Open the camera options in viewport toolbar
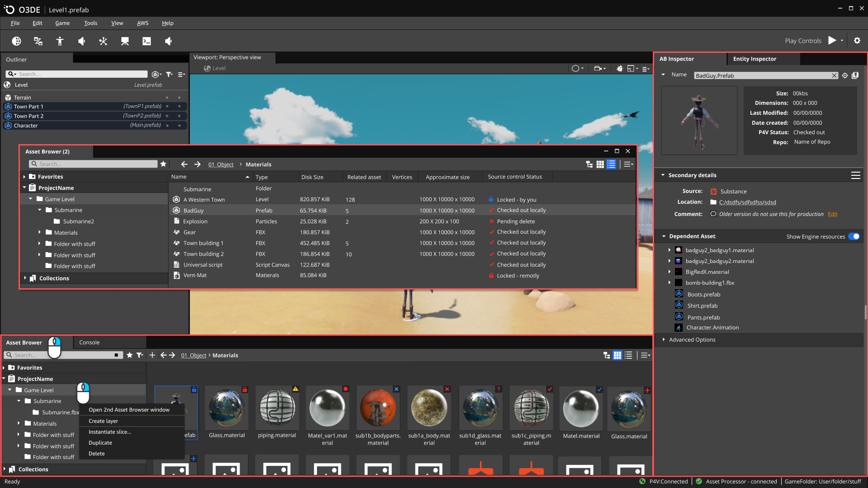Viewport: 868px width, 488px height. [x=599, y=69]
